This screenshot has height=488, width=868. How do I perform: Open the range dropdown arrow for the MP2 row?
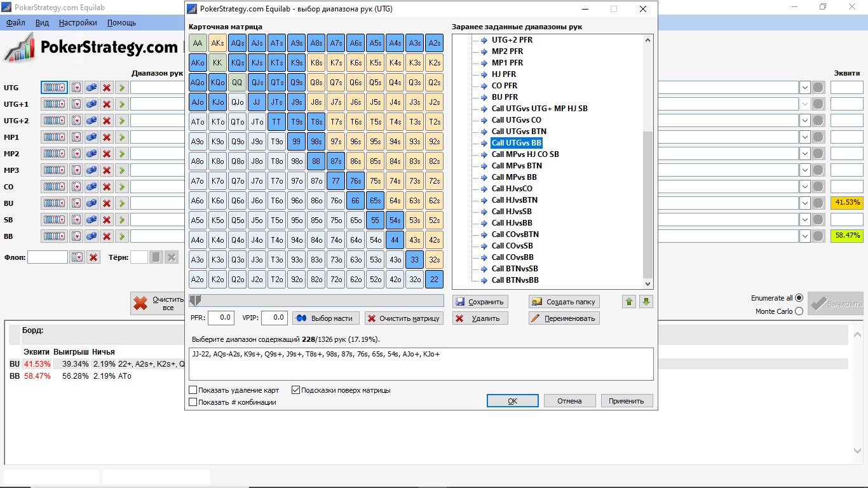tap(804, 153)
